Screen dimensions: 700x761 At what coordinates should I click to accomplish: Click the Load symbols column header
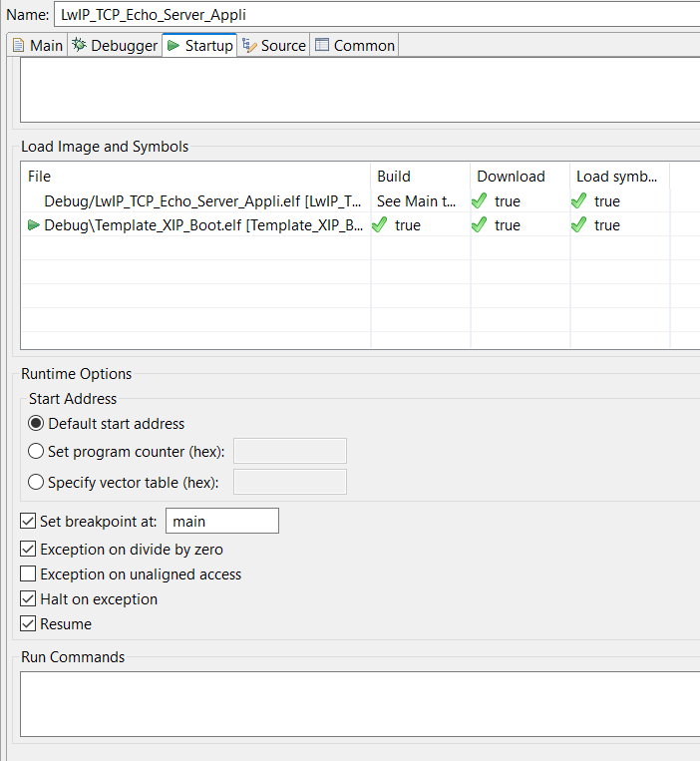616,177
